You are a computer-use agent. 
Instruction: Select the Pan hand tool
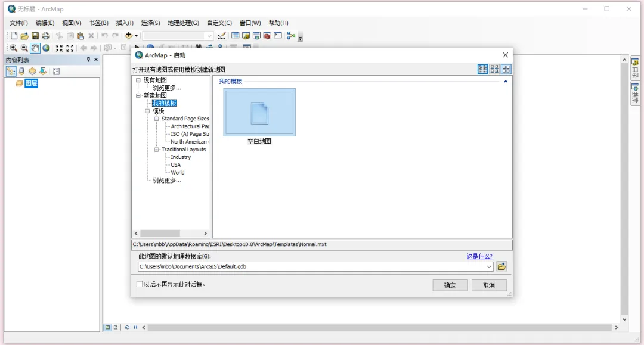35,48
